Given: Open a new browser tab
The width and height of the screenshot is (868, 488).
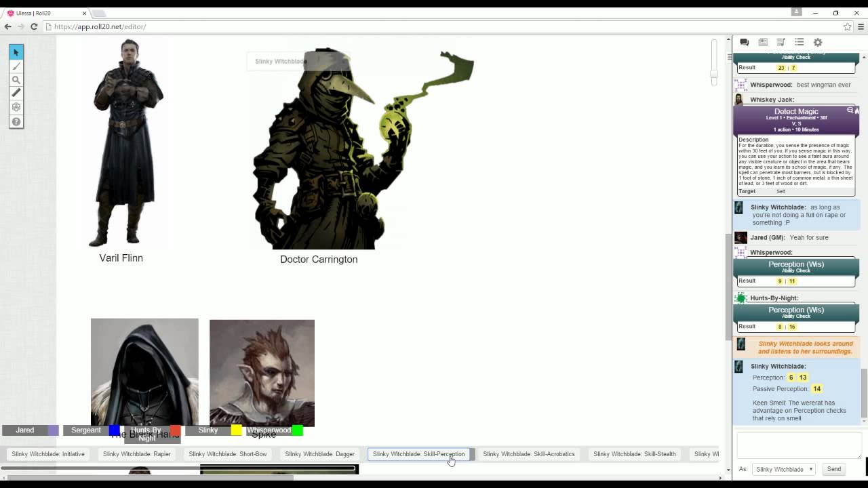Looking at the screenshot, I should (x=99, y=14).
